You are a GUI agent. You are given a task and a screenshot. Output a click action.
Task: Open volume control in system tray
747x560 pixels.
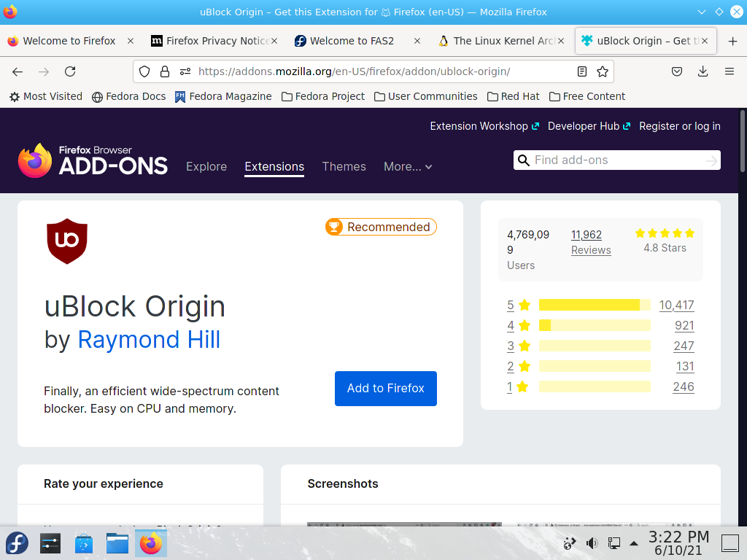(592, 543)
